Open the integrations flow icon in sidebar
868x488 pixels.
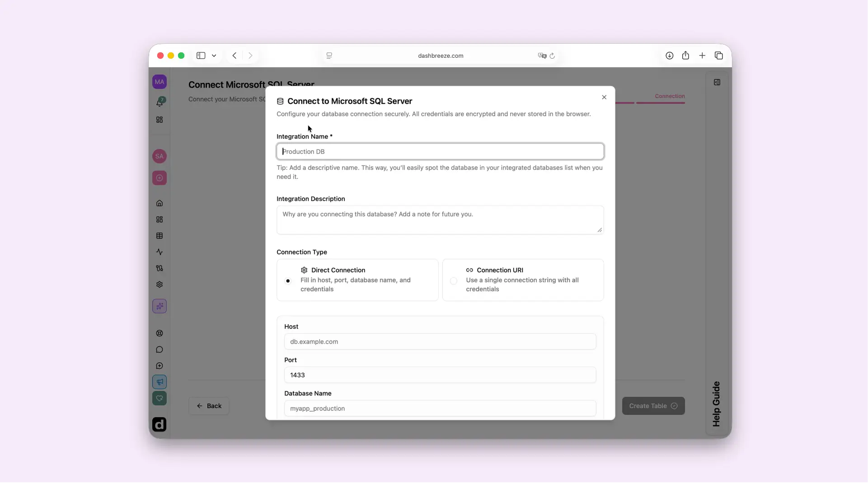pos(160,268)
